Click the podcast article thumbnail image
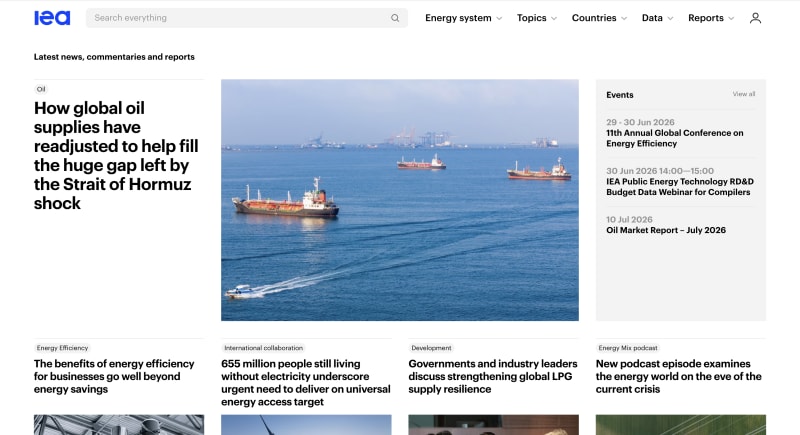 (681, 425)
